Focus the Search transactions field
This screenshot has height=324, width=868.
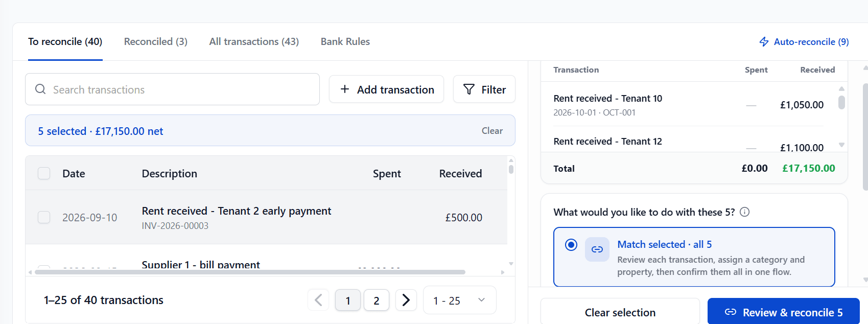pyautogui.click(x=172, y=89)
